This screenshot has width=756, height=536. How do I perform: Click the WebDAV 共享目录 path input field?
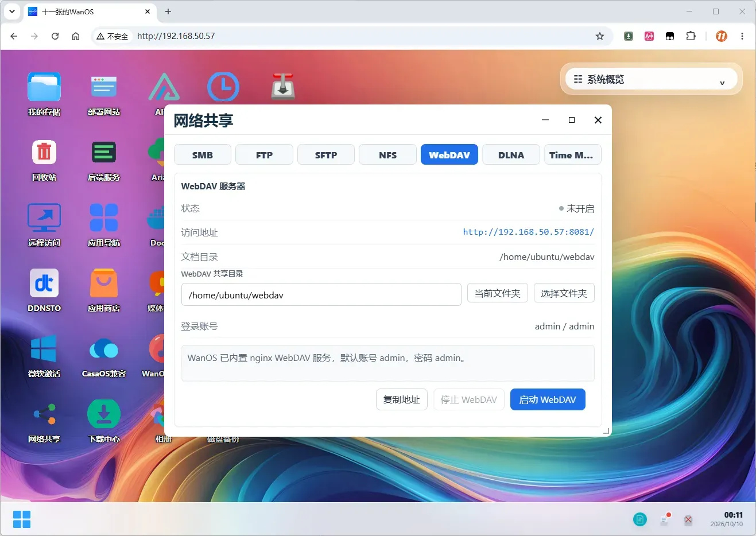[321, 294]
